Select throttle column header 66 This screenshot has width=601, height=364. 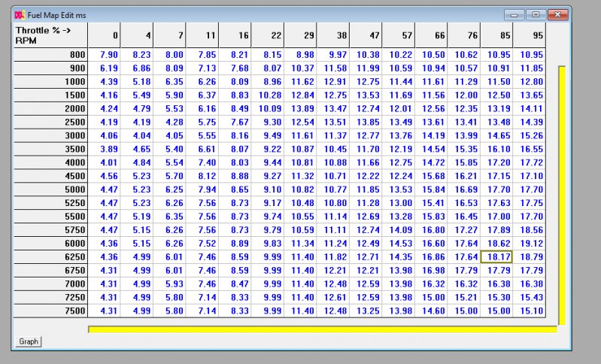coord(431,35)
